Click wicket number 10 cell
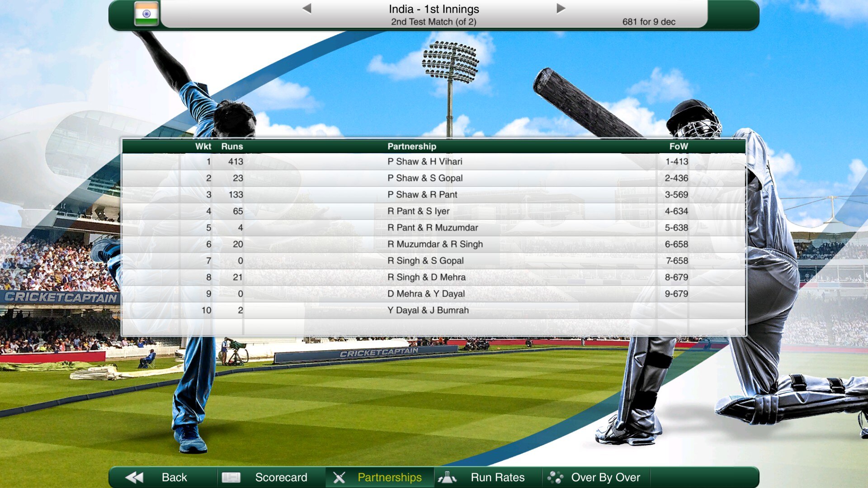This screenshot has width=868, height=488. pyautogui.click(x=206, y=310)
